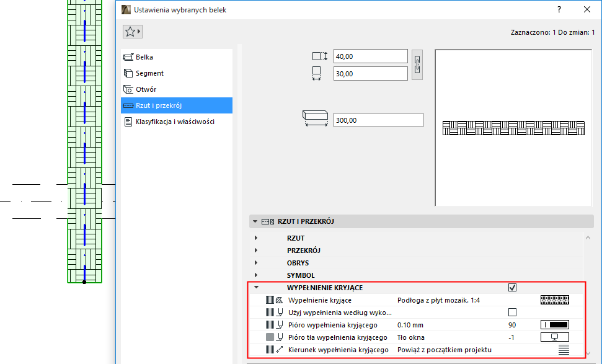Click the icon beside Kierunek wypełnienia kryjącego

point(274,349)
